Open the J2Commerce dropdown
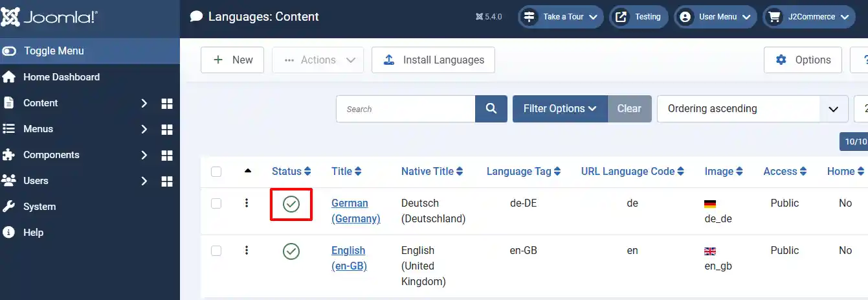Image resolution: width=868 pixels, height=300 pixels. 809,17
